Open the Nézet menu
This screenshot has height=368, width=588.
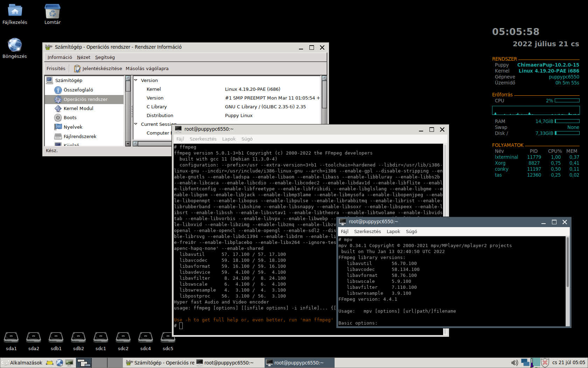click(x=84, y=57)
